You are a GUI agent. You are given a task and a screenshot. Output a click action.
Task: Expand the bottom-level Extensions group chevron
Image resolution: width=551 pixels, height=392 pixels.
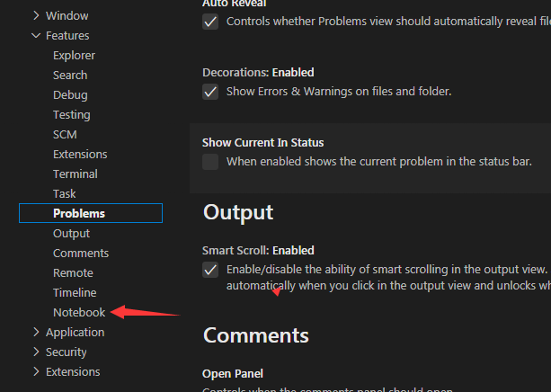point(36,372)
